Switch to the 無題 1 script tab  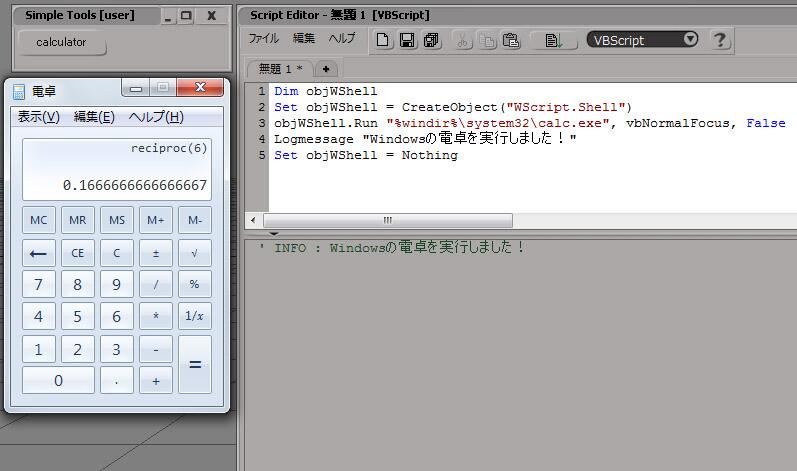[280, 69]
